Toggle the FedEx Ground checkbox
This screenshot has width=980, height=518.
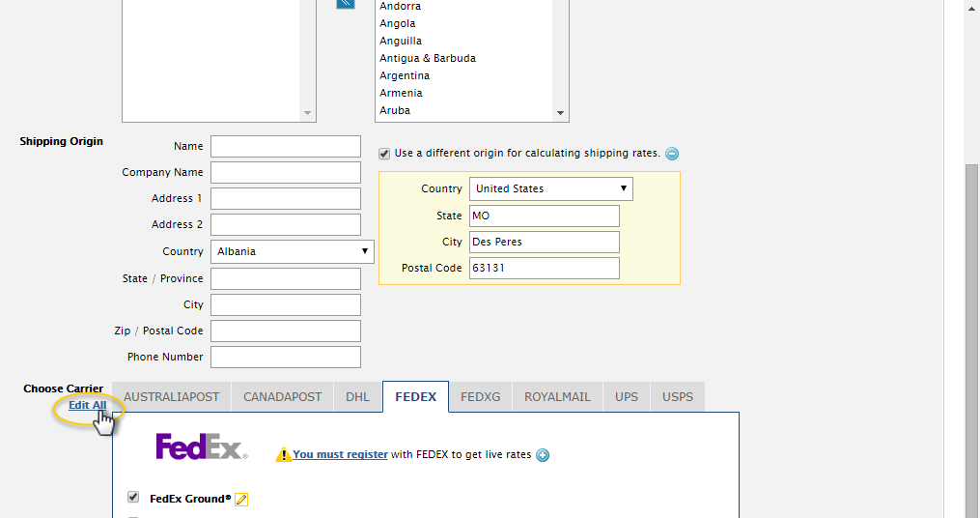pyautogui.click(x=133, y=498)
